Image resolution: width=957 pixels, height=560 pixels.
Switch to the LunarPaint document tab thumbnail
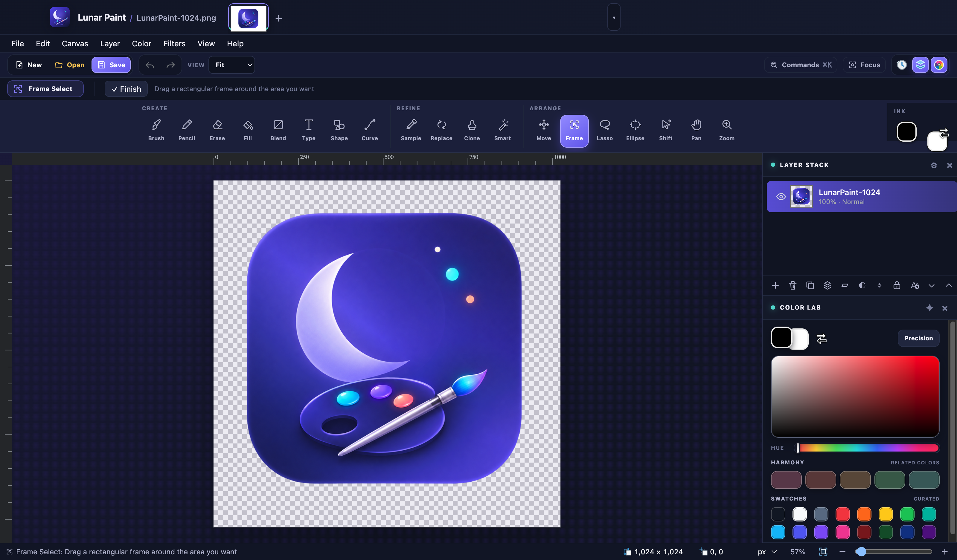(x=248, y=18)
